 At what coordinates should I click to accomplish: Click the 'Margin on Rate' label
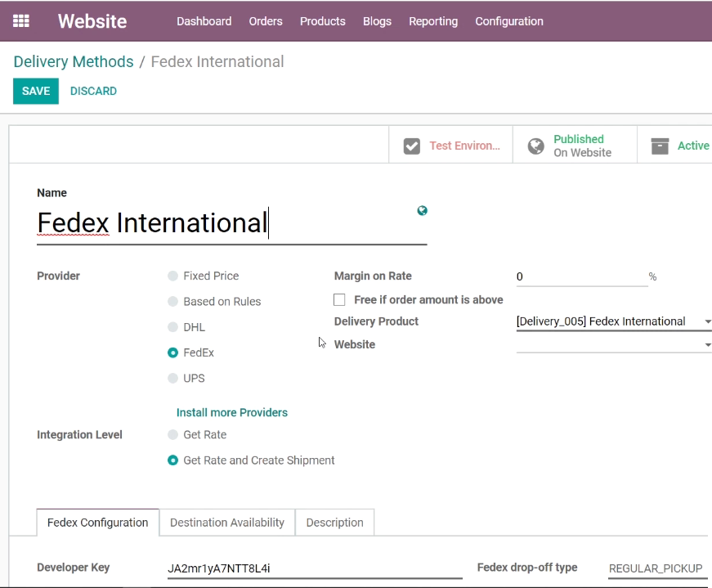click(x=373, y=276)
